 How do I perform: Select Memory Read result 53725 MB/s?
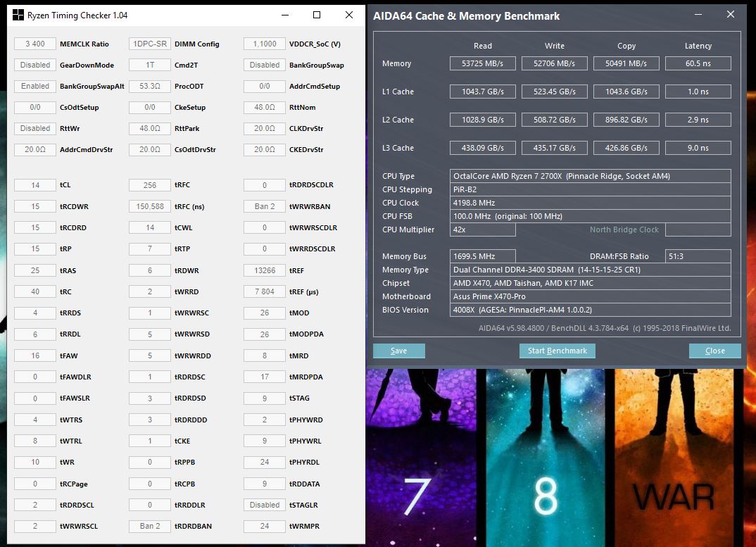coord(483,63)
